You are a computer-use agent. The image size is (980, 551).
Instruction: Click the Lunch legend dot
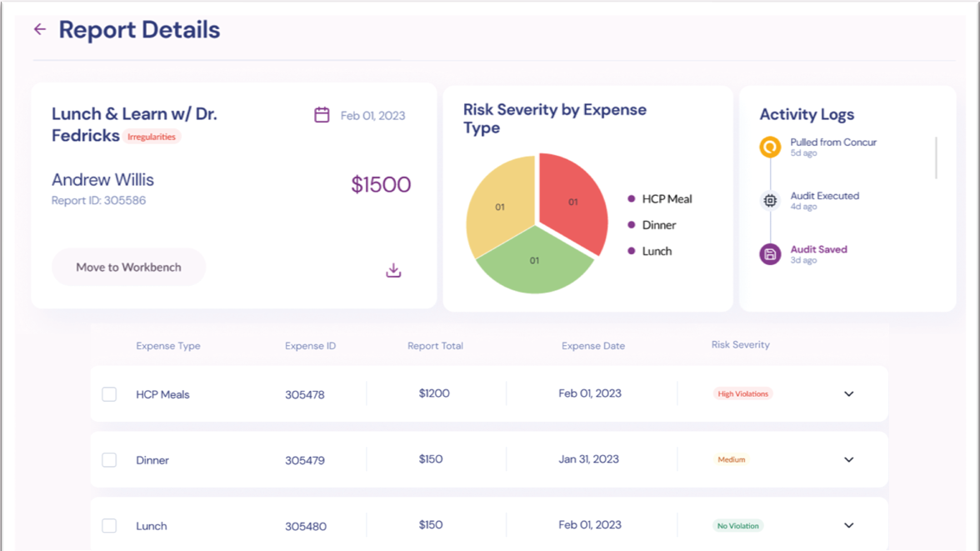[x=631, y=251]
